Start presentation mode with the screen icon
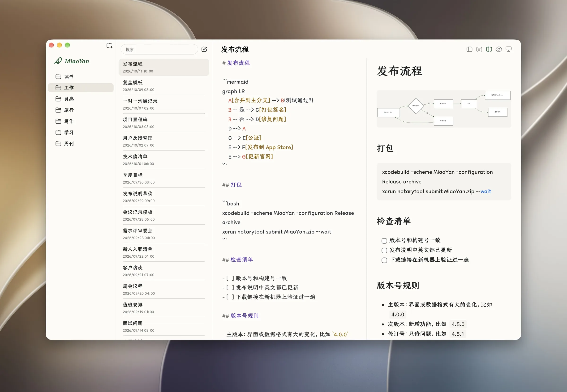This screenshot has width=567, height=392. [x=509, y=49]
